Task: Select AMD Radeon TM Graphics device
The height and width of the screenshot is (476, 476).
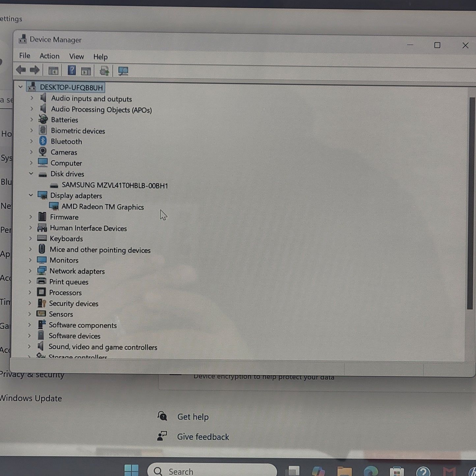Action: (102, 207)
